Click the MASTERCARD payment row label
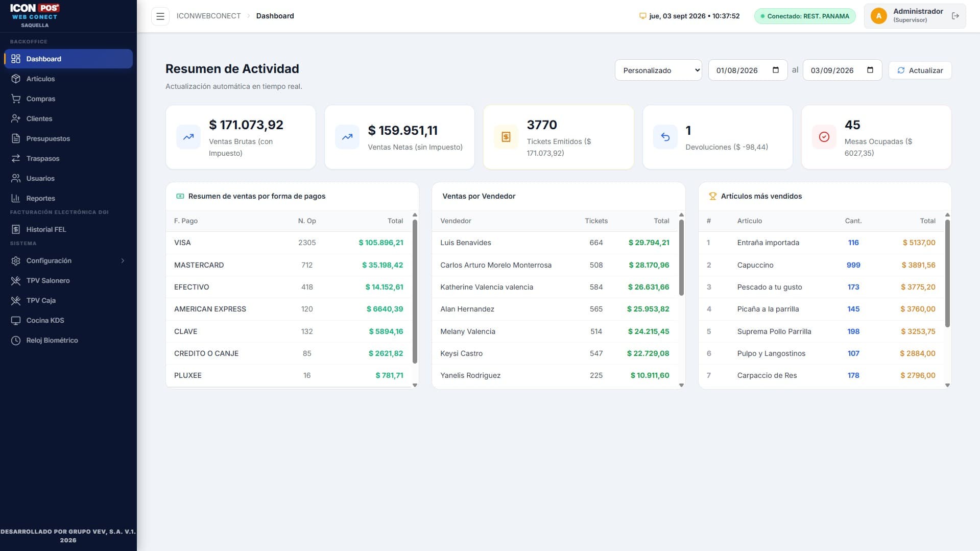The height and width of the screenshot is (551, 980). pos(199,265)
